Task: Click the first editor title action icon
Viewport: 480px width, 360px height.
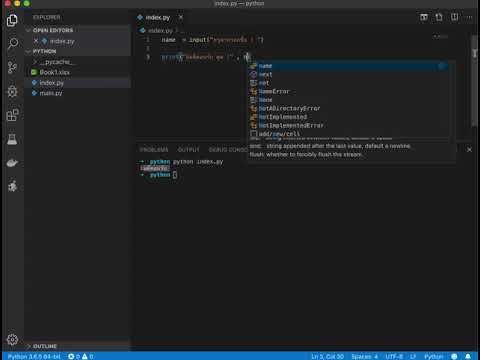Action: coord(424,17)
